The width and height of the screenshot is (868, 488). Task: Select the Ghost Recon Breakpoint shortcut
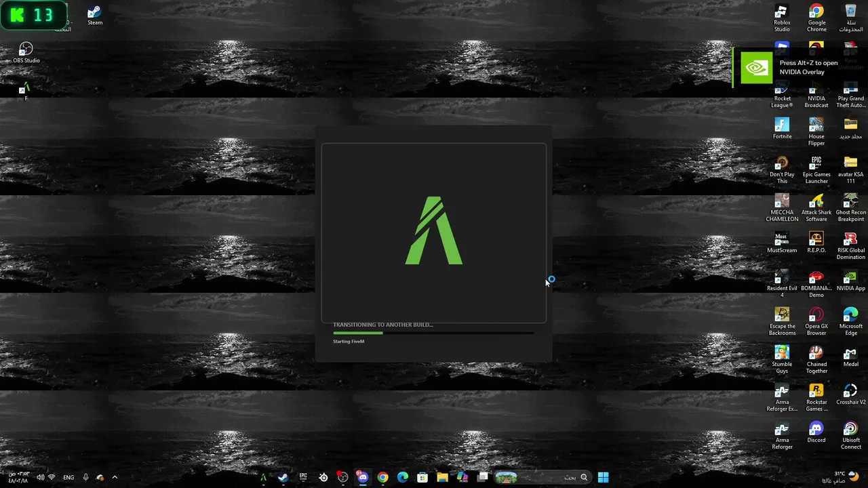click(851, 208)
